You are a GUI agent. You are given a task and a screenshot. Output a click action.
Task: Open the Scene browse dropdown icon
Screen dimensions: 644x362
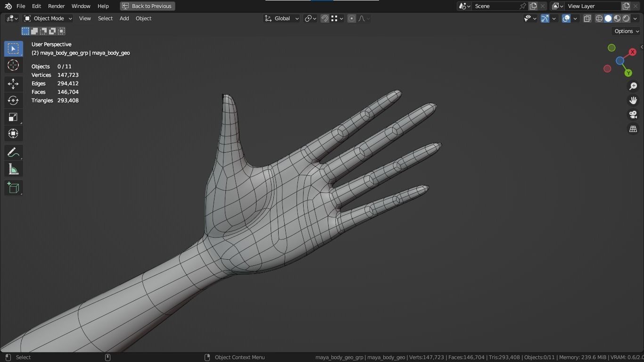pyautogui.click(x=464, y=6)
